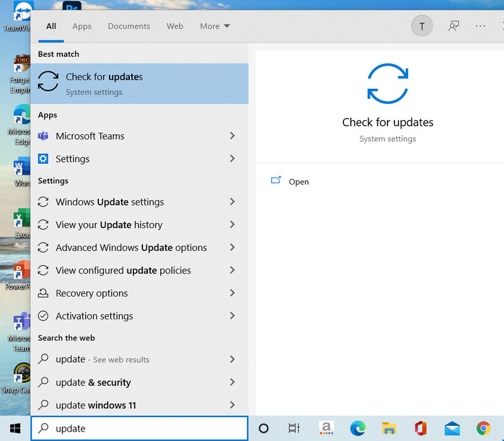Screen dimensions: 504x441
Task: Expand View your Update history chevron
Action: [x=232, y=225]
